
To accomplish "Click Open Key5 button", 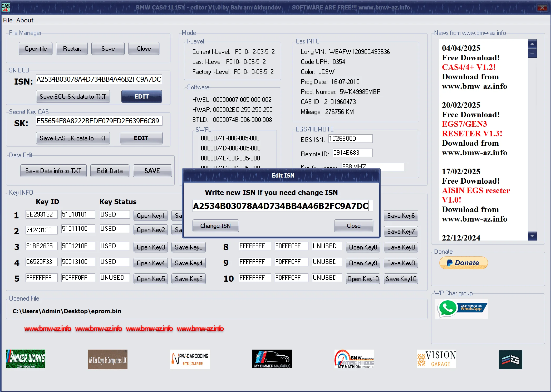I will click(x=151, y=279).
